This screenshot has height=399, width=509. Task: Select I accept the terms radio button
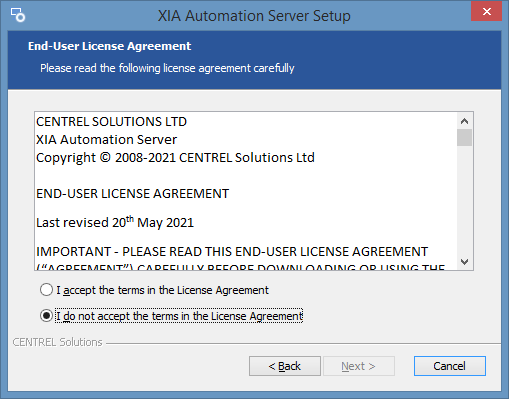(46, 290)
